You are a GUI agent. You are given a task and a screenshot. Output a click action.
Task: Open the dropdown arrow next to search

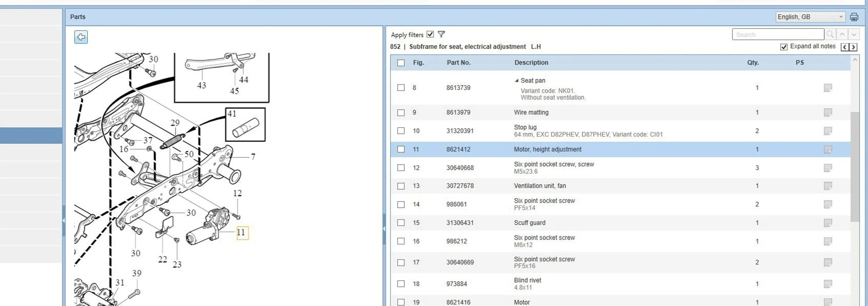854,34
